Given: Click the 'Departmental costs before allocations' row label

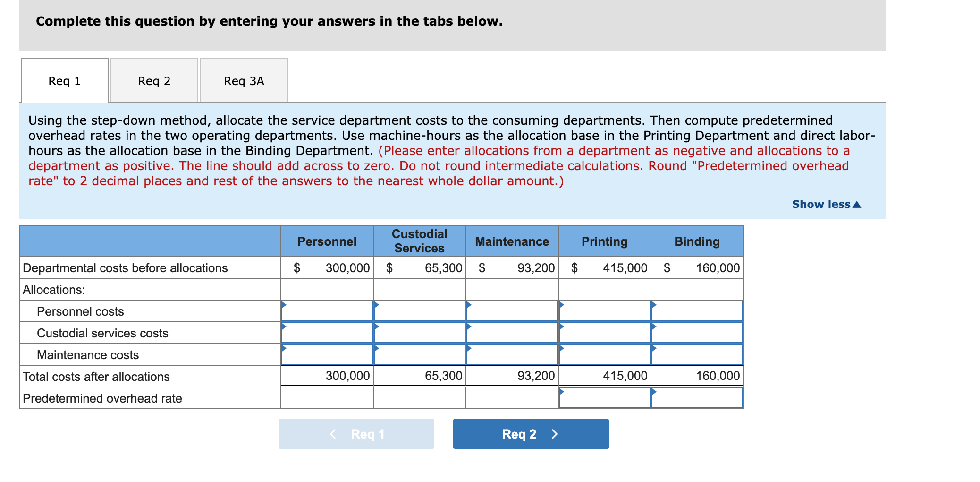Looking at the screenshot, I should [x=125, y=268].
